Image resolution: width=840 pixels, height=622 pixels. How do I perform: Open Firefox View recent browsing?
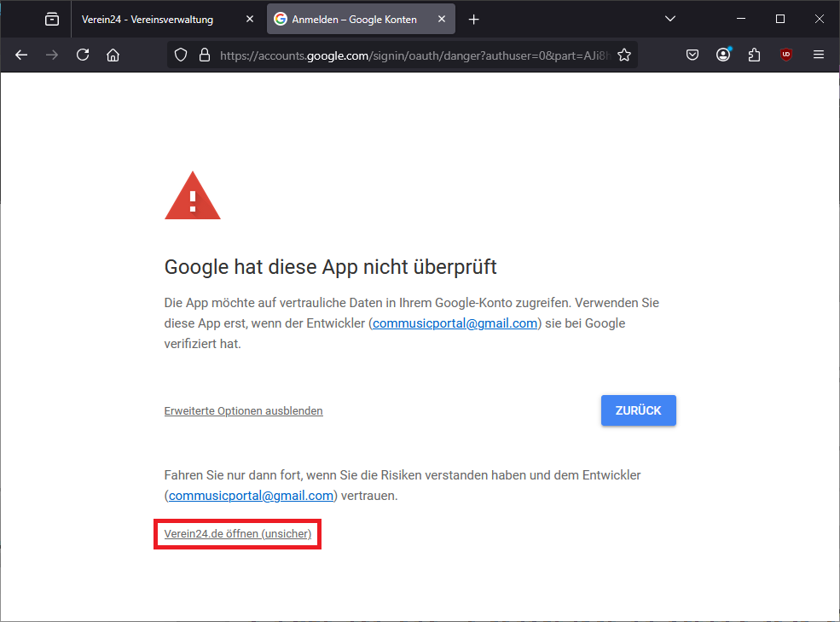click(52, 20)
